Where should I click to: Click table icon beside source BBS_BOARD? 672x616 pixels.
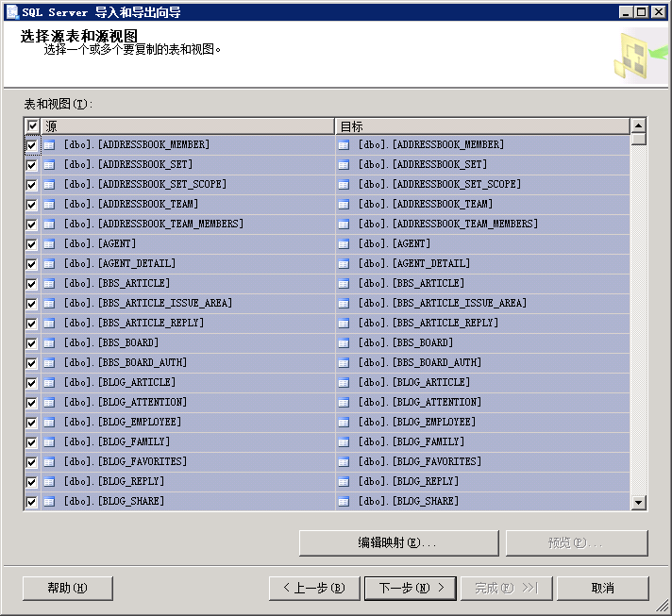(x=49, y=343)
